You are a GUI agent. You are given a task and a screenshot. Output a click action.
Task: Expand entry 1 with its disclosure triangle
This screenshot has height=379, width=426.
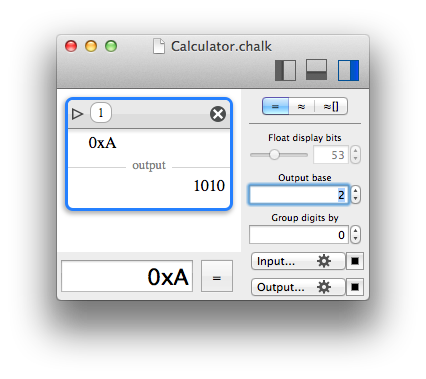(77, 114)
